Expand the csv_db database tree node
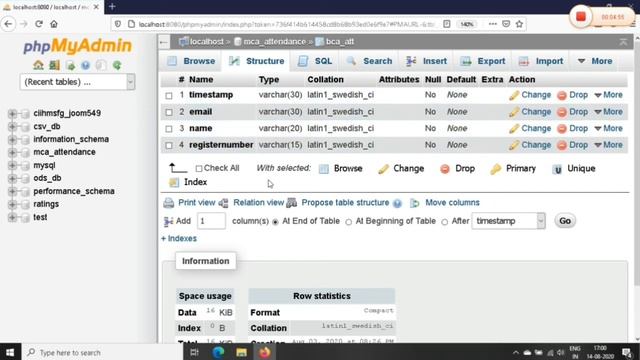 pyautogui.click(x=12, y=127)
